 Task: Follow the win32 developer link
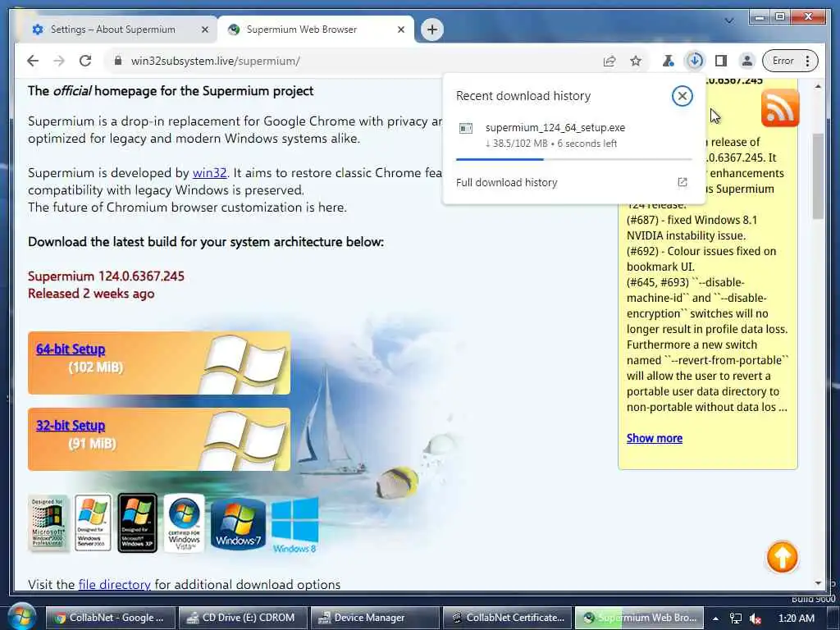pos(209,172)
